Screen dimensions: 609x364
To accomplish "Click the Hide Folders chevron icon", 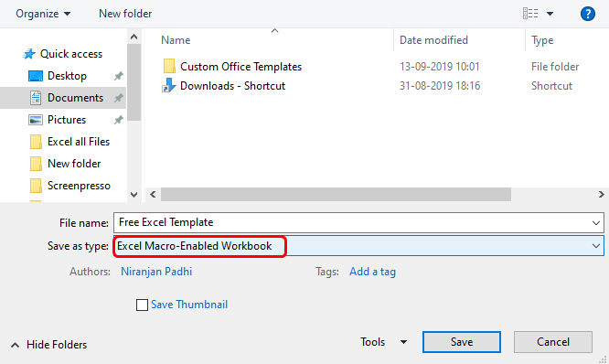I will pos(16,345).
